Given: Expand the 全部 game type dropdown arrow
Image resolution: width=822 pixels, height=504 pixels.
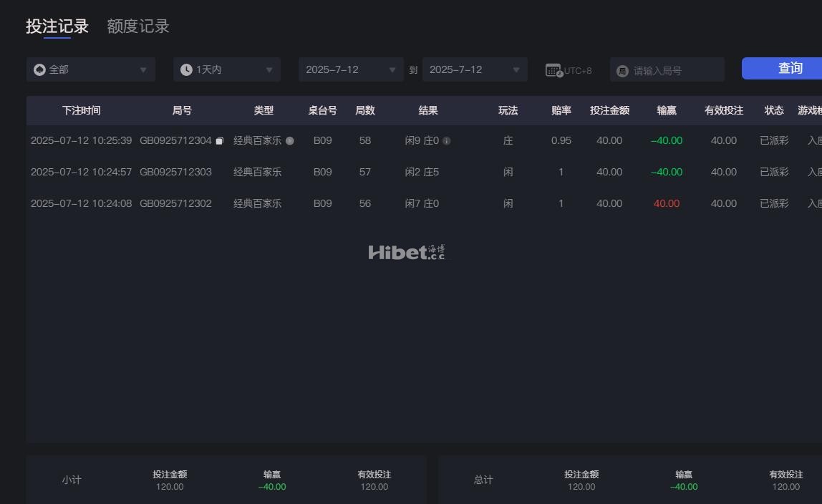Looking at the screenshot, I should pyautogui.click(x=143, y=69).
